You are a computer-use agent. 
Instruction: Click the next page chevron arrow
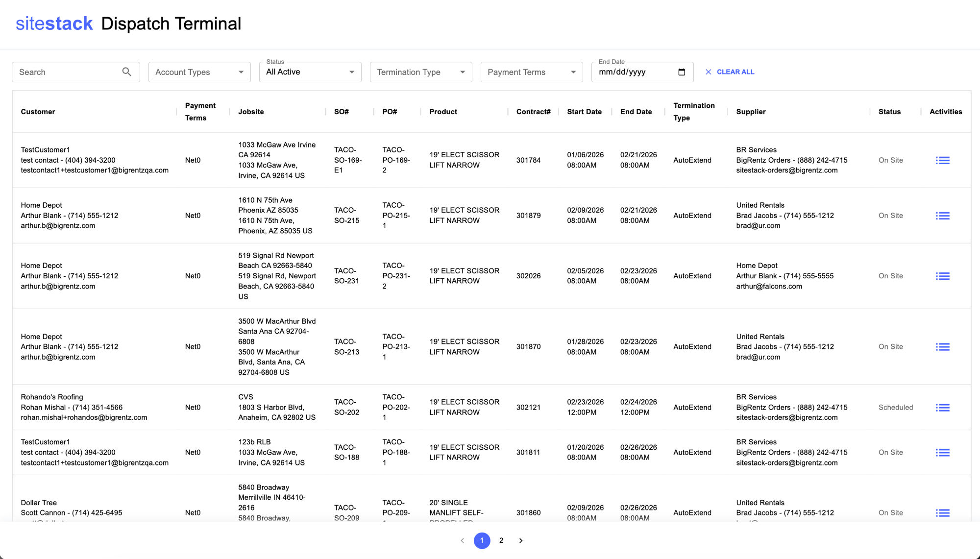click(x=521, y=540)
